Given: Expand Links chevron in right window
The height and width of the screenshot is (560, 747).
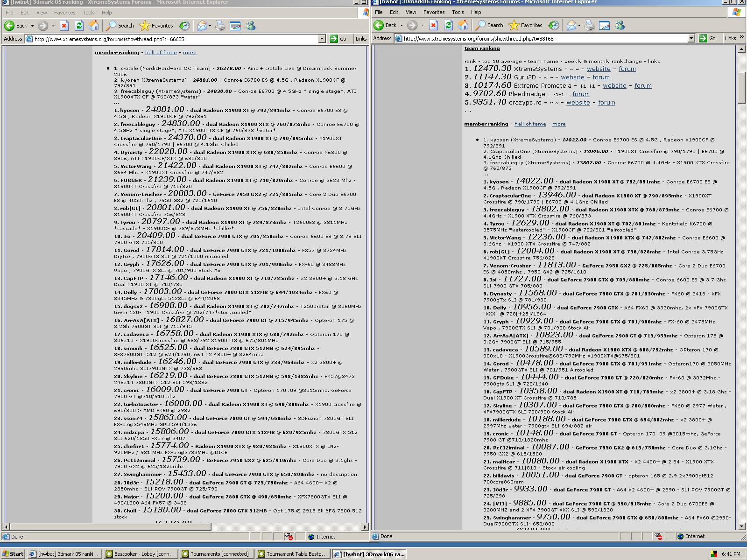Looking at the screenshot, I should tap(741, 37).
